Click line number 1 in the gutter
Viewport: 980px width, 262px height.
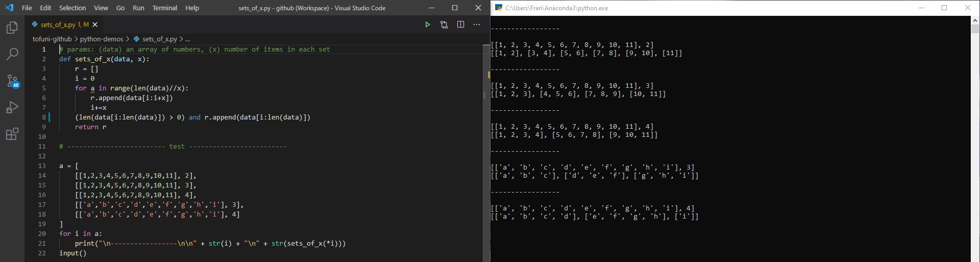click(x=44, y=50)
